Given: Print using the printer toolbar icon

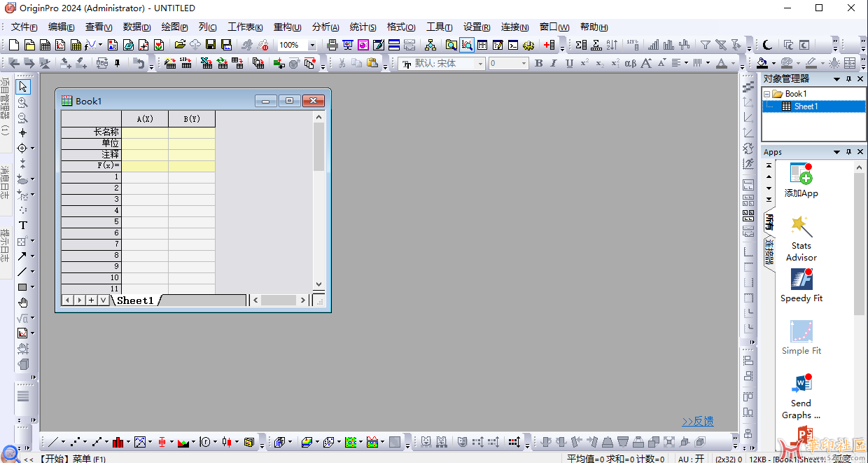Looking at the screenshot, I should click(332, 45).
